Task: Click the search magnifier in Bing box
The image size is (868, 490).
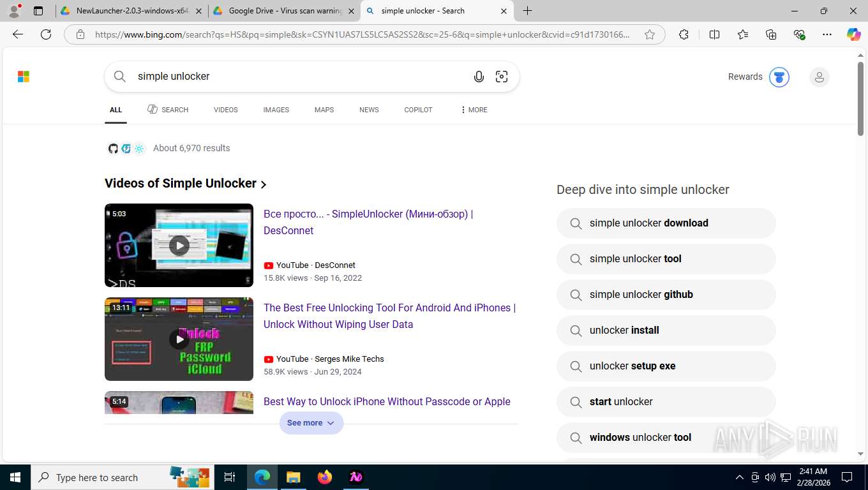Action: pos(120,77)
